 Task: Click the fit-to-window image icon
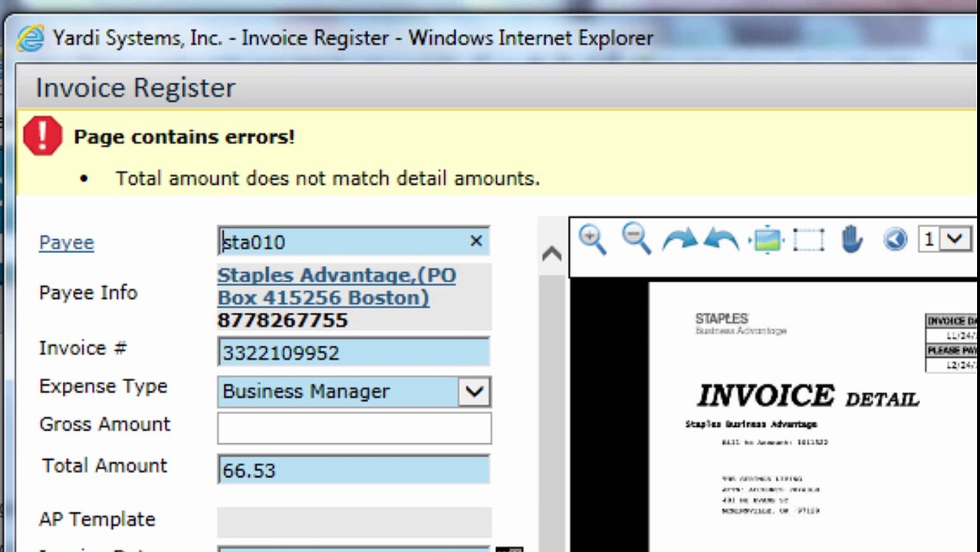click(x=767, y=240)
